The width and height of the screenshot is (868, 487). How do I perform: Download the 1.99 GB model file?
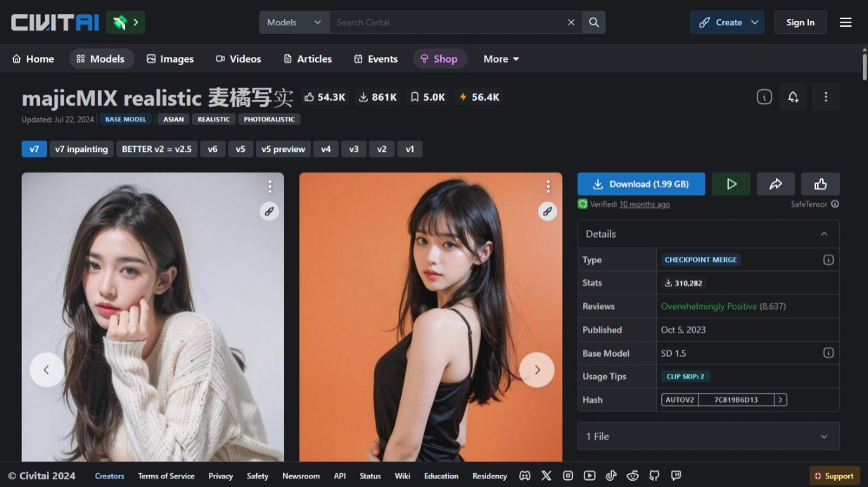(x=641, y=184)
